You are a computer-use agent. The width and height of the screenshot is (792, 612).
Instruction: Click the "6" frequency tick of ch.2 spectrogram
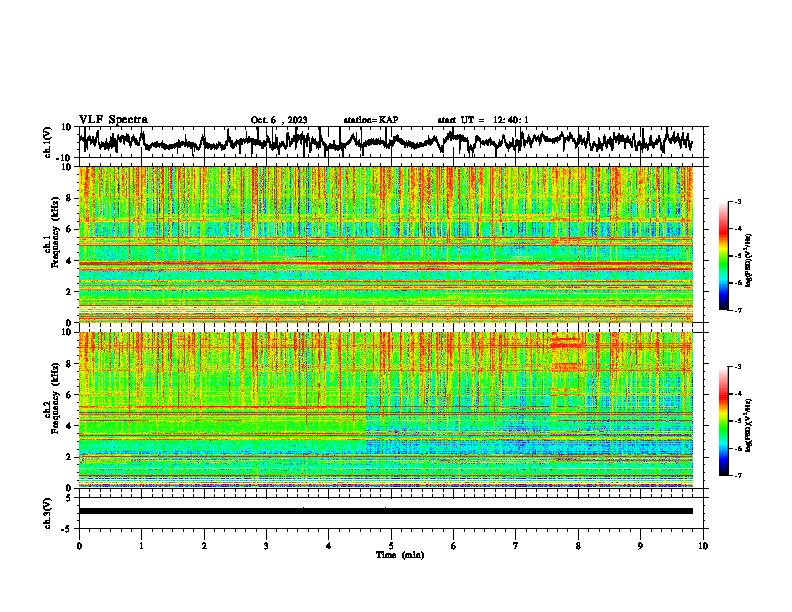coord(70,394)
